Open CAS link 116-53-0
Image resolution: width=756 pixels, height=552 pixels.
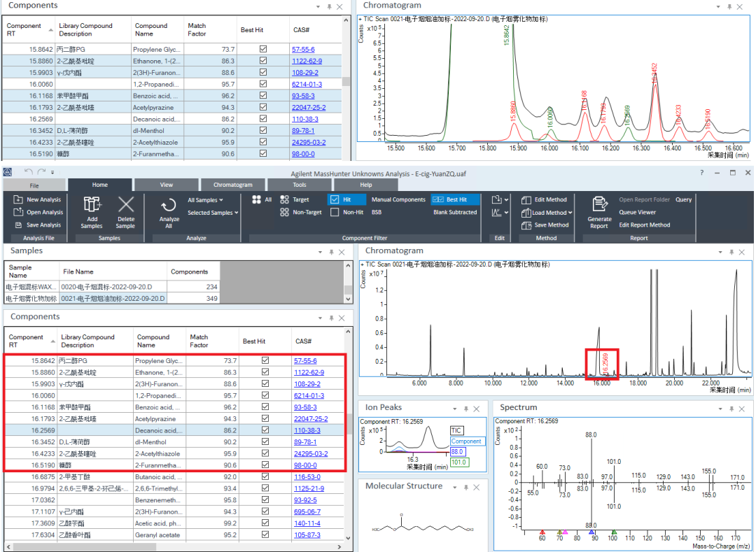[307, 477]
